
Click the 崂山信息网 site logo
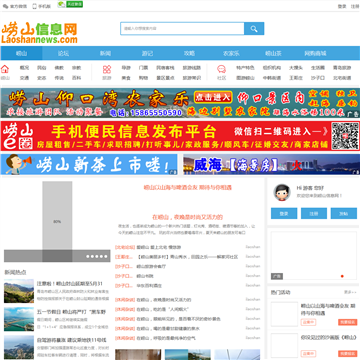pos(39,33)
